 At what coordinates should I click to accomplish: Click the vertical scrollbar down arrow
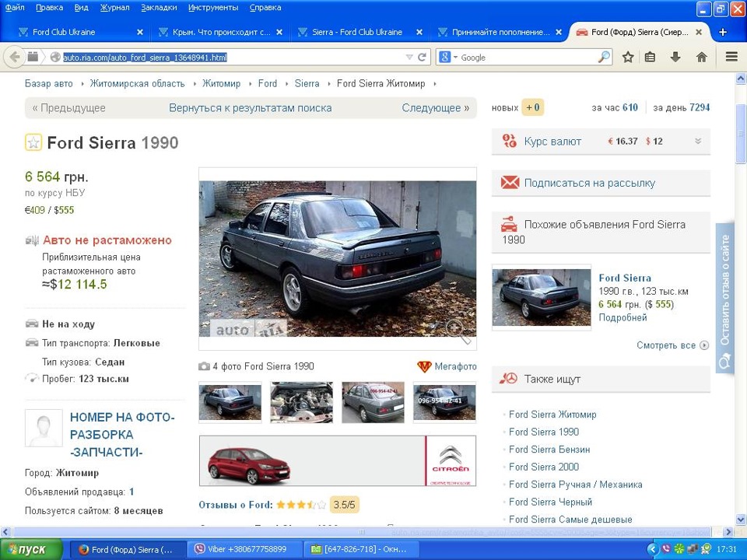click(x=741, y=519)
